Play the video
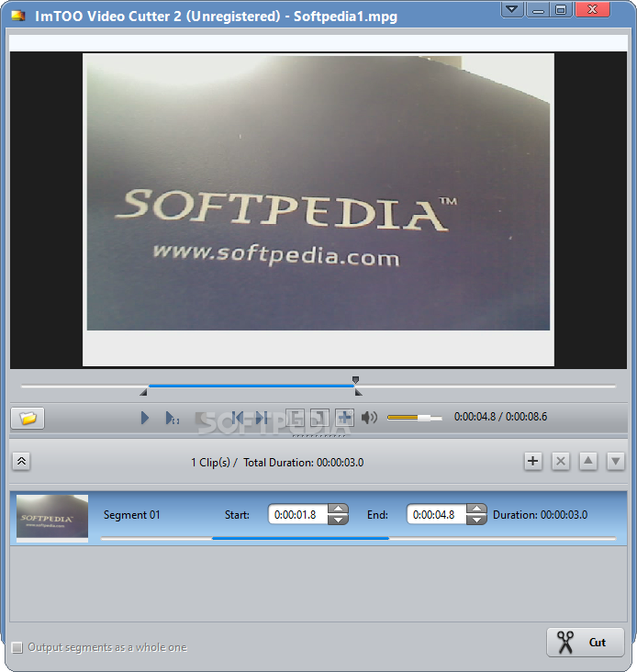The height and width of the screenshot is (672, 637). 145,418
